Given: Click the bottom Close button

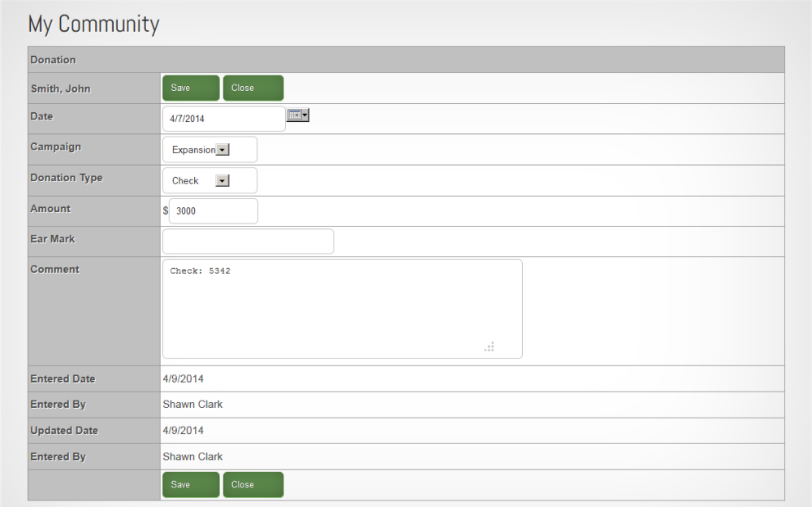Looking at the screenshot, I should [253, 484].
